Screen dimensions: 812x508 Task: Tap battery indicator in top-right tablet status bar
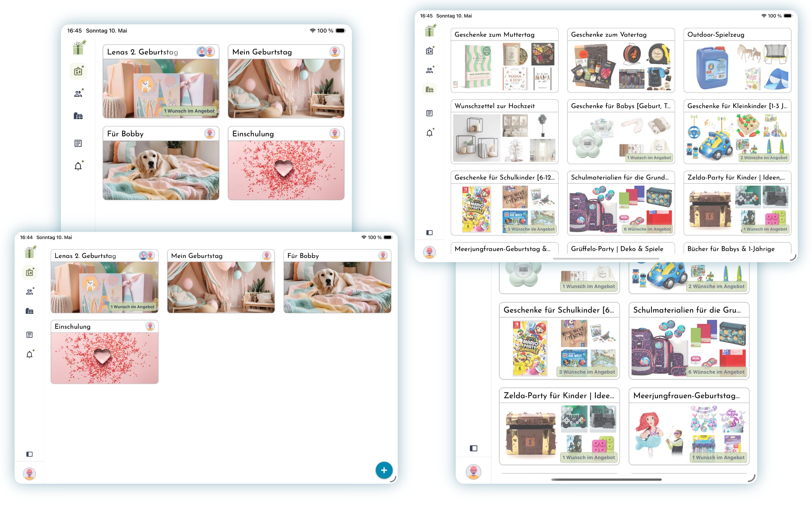(x=788, y=16)
